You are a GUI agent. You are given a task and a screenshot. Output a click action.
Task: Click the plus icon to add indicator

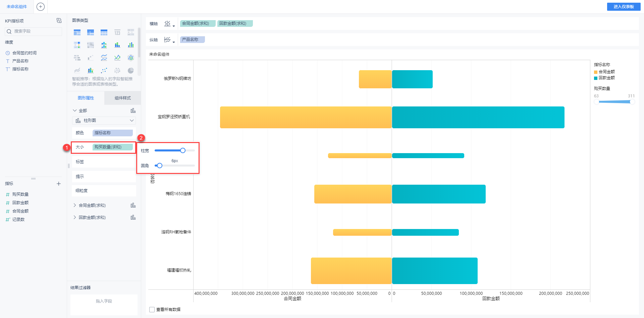tap(59, 184)
